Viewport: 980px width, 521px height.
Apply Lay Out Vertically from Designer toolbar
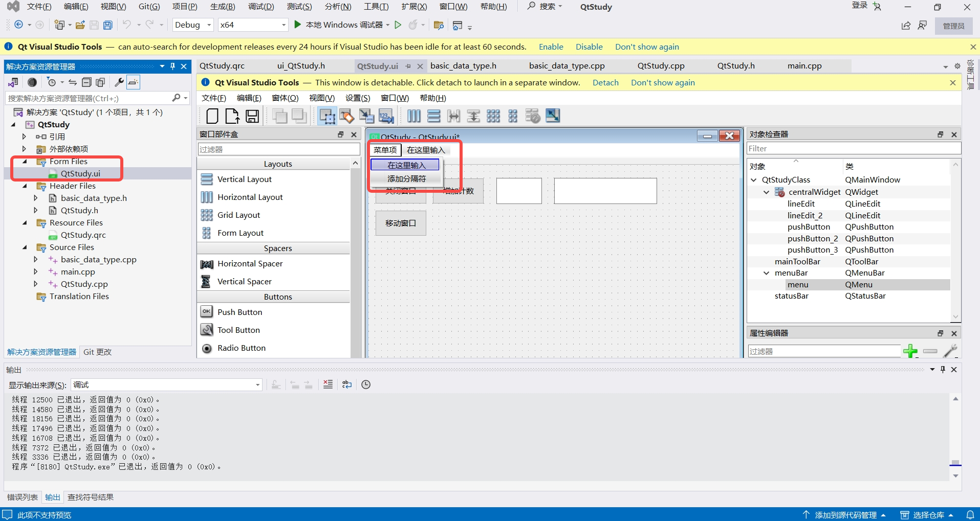tap(434, 116)
